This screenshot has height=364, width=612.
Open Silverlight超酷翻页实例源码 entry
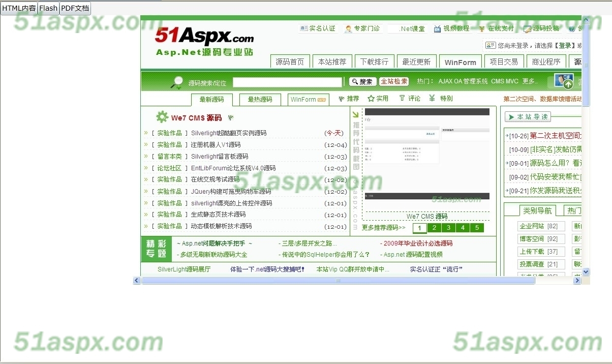tap(229, 133)
